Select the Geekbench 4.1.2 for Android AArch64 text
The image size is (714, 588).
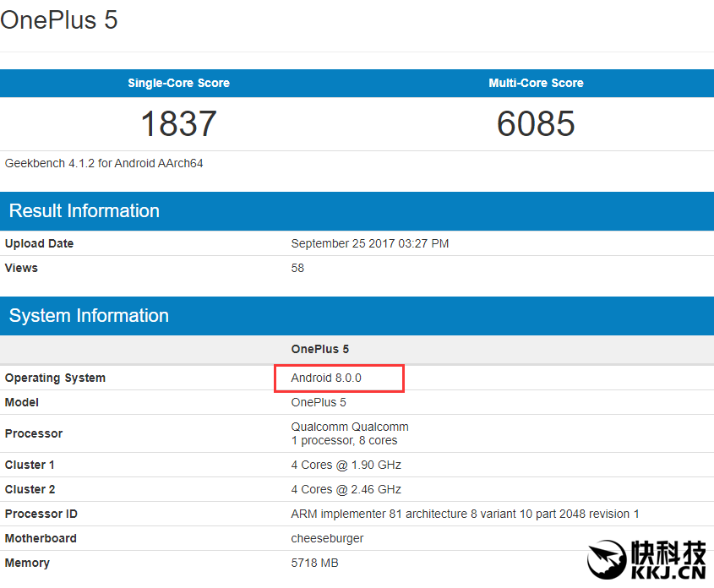pyautogui.click(x=104, y=163)
